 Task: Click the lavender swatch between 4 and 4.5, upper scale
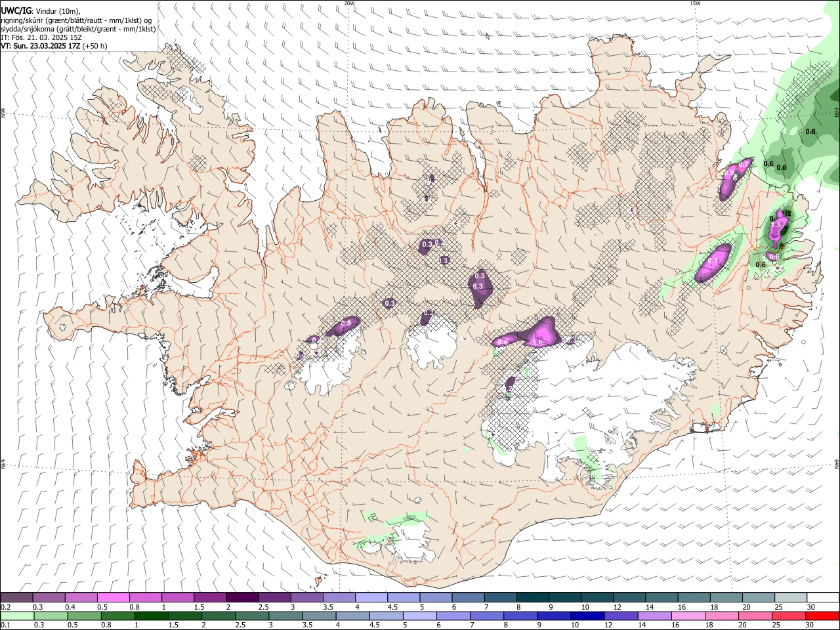click(371, 597)
